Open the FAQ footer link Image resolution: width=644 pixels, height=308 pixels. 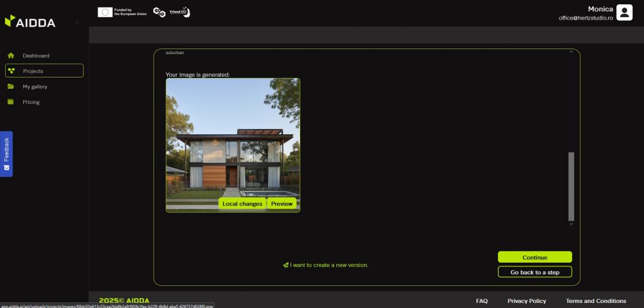[482, 301]
